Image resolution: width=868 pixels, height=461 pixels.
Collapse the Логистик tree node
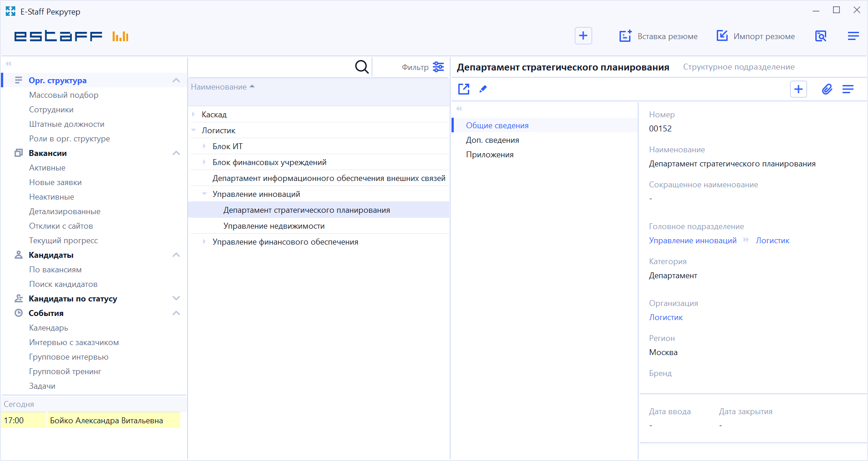pyautogui.click(x=193, y=130)
